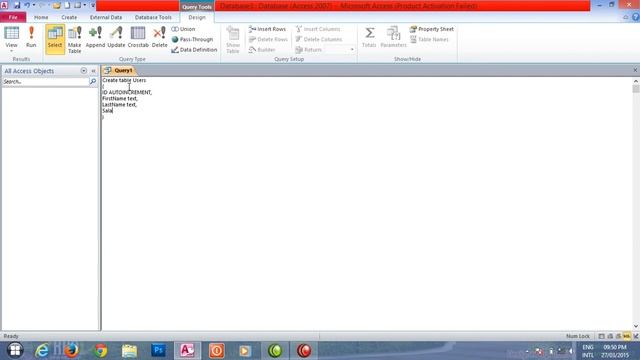This screenshot has height=360, width=640.
Task: Click the 'Create table Users' line
Action: coord(124,80)
